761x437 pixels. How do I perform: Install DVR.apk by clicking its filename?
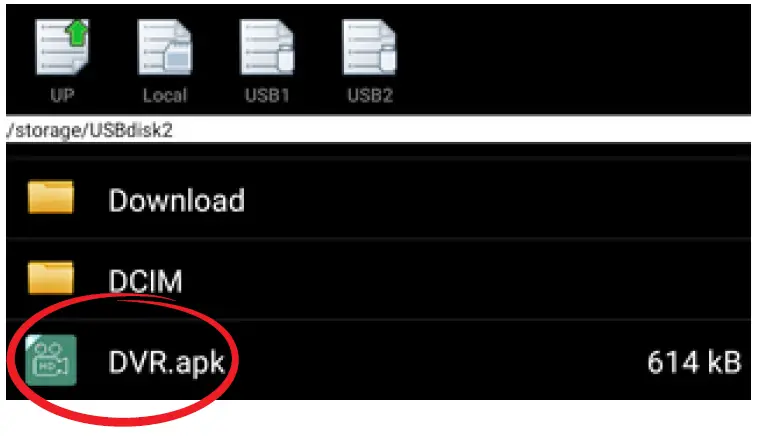[x=166, y=362]
